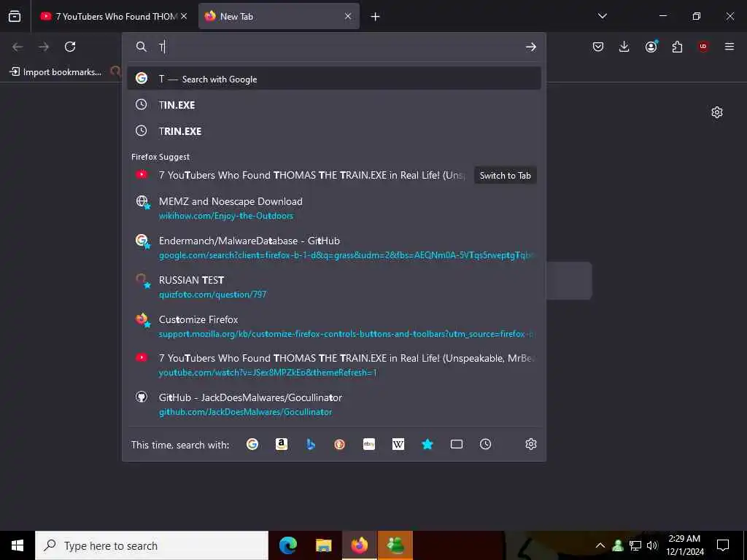Open the Windows Start menu
This screenshot has height=560, width=747.
(18, 545)
